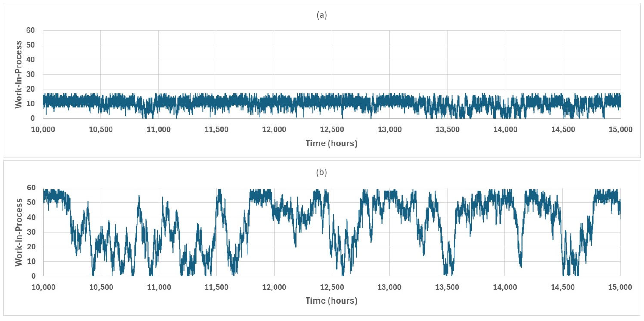Click the 14,000 x-axis tick in chart (a)
Viewport: 644px width, 321px height.
(x=505, y=129)
